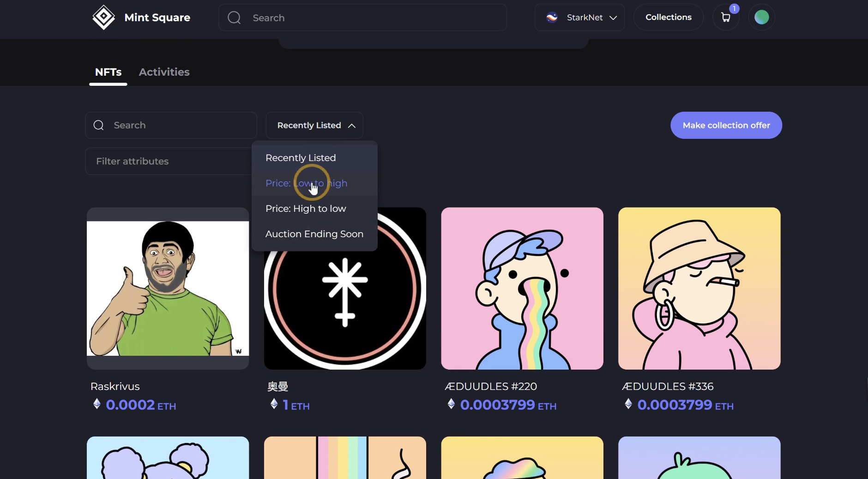Click Ethereum icon under ÆDUUDLES #220

[451, 404]
